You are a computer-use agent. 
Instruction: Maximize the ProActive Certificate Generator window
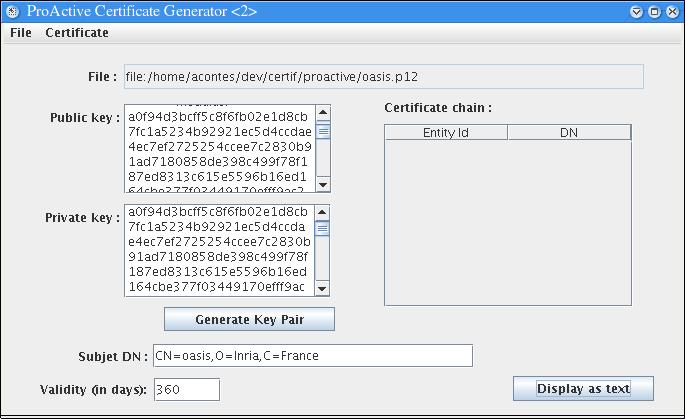pyautogui.click(x=654, y=11)
